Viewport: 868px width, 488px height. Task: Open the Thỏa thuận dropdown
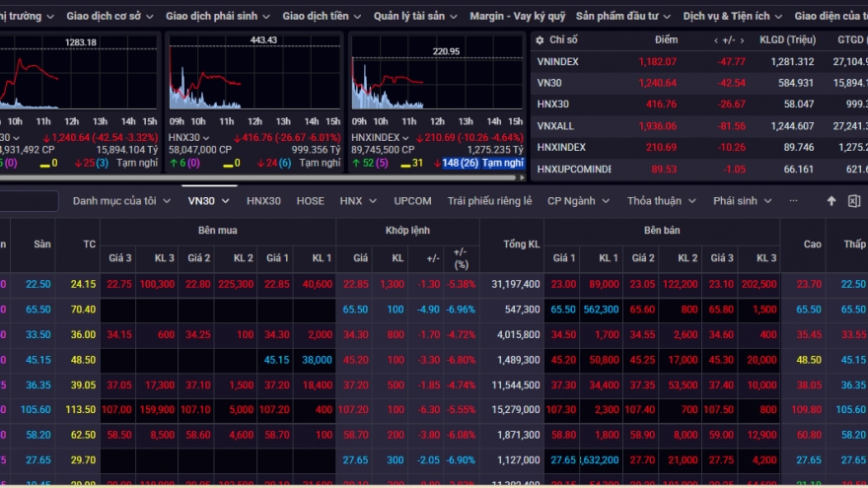(x=661, y=201)
